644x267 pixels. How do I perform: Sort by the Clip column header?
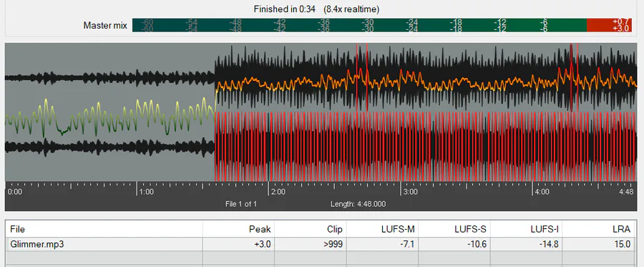pyautogui.click(x=311, y=229)
